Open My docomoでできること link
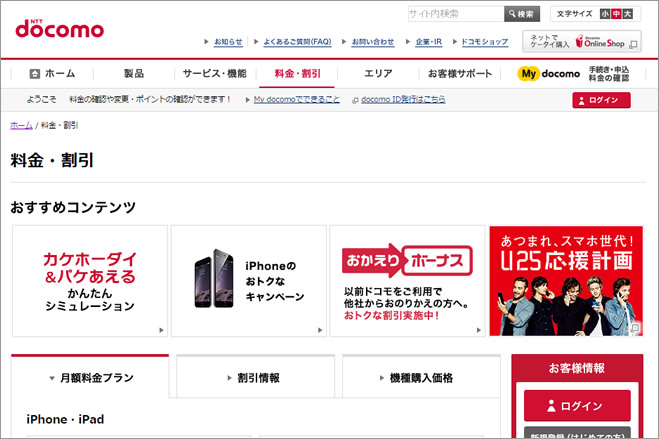The image size is (659, 439). click(x=297, y=100)
